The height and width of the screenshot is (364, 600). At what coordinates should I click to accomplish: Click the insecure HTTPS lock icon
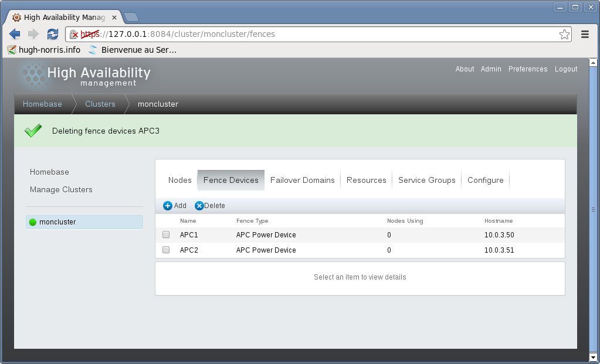click(x=74, y=35)
